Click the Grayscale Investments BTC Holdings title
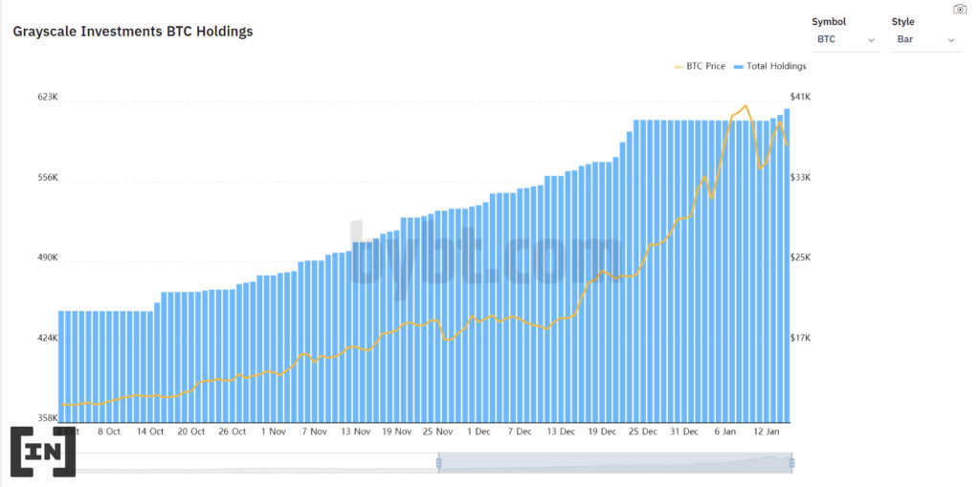 (x=133, y=32)
